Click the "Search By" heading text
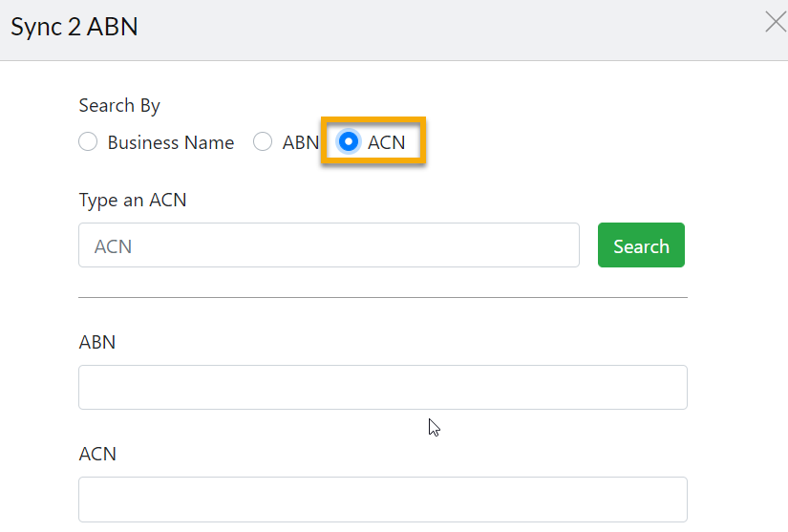The width and height of the screenshot is (788, 532). 119,106
